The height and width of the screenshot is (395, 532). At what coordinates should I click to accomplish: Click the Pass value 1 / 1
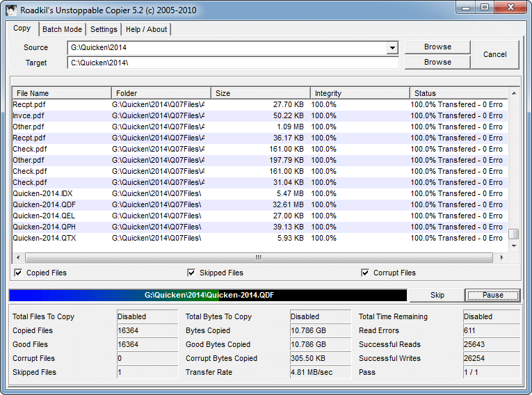(x=491, y=372)
